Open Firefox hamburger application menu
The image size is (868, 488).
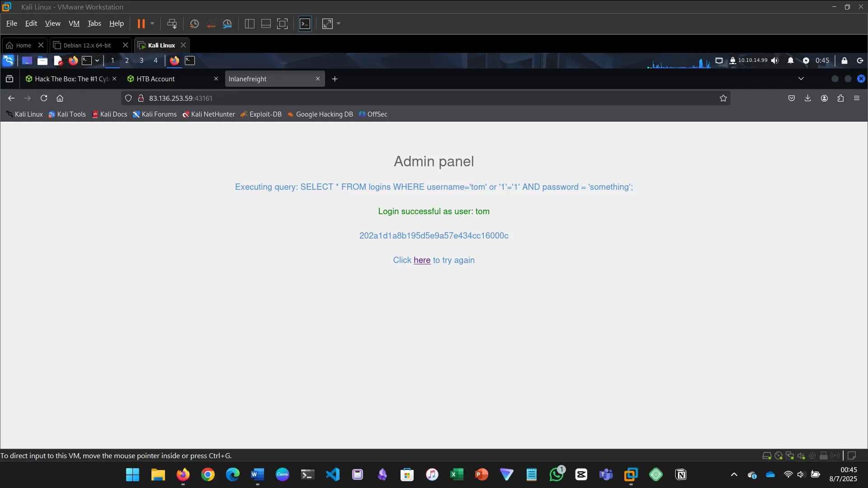coord(857,98)
